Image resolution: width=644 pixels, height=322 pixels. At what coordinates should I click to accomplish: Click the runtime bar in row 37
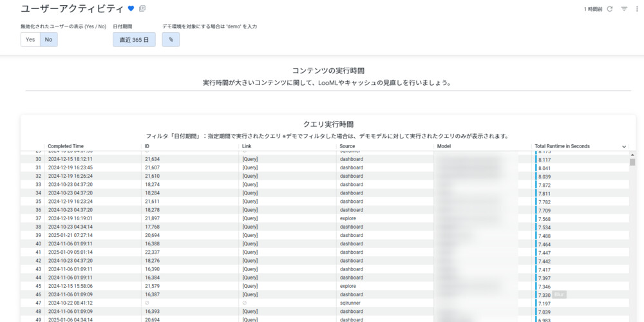pos(536,218)
